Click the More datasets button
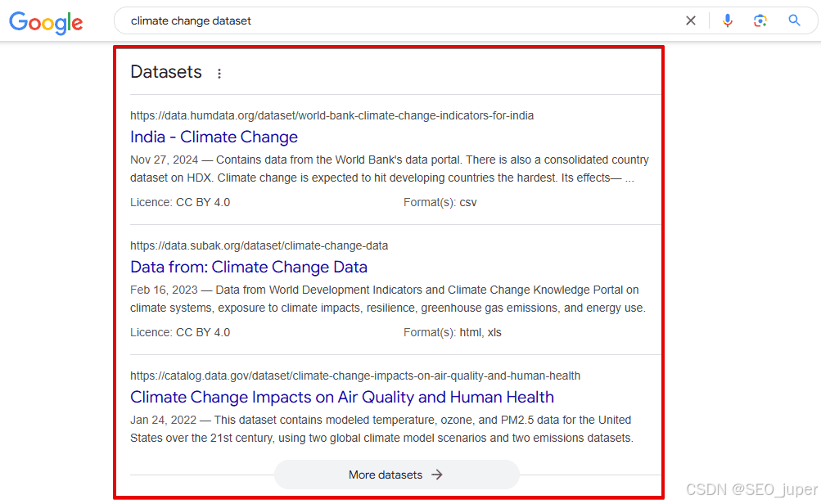 (396, 475)
